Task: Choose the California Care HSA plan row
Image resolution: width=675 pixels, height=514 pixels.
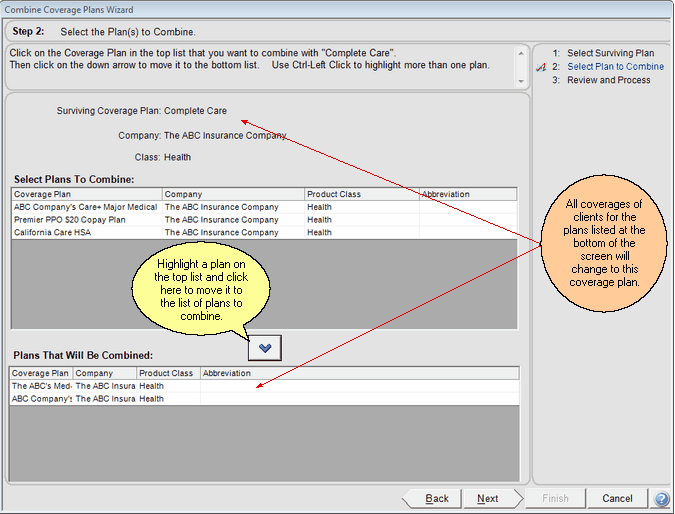Action: (x=60, y=232)
